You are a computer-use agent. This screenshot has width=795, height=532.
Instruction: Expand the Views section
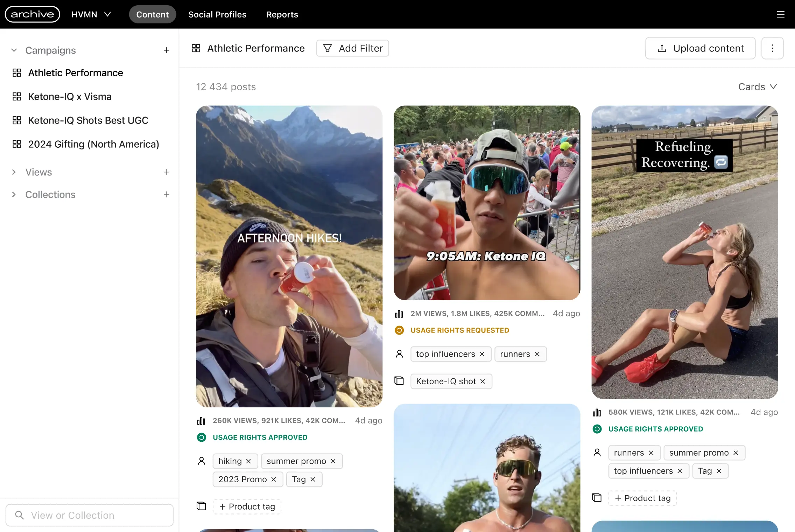point(14,172)
